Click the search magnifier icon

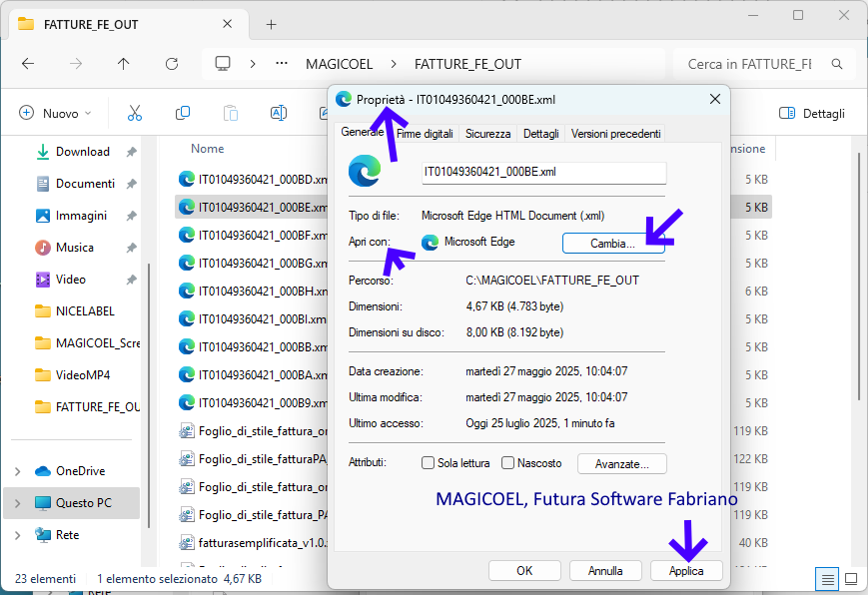point(837,64)
